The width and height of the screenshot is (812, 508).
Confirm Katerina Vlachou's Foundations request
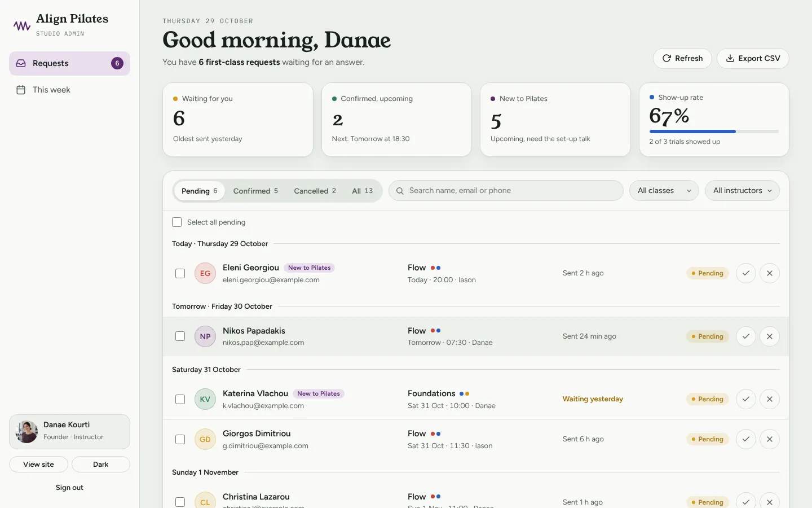click(x=745, y=399)
